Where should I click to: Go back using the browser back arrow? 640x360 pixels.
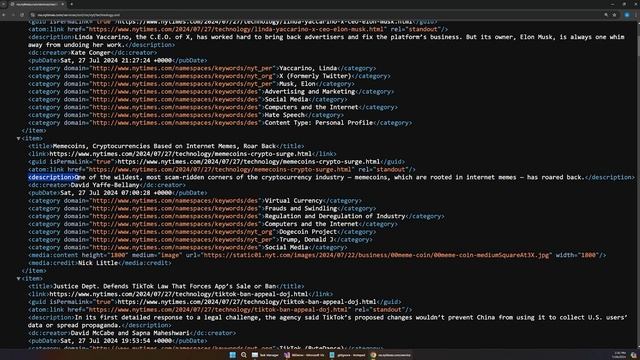[x=4, y=15]
